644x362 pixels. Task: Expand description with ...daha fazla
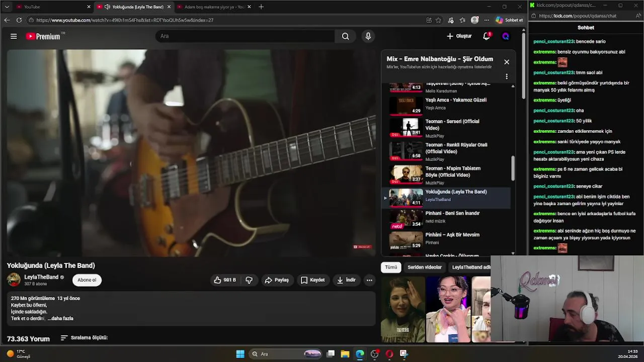pos(60,318)
